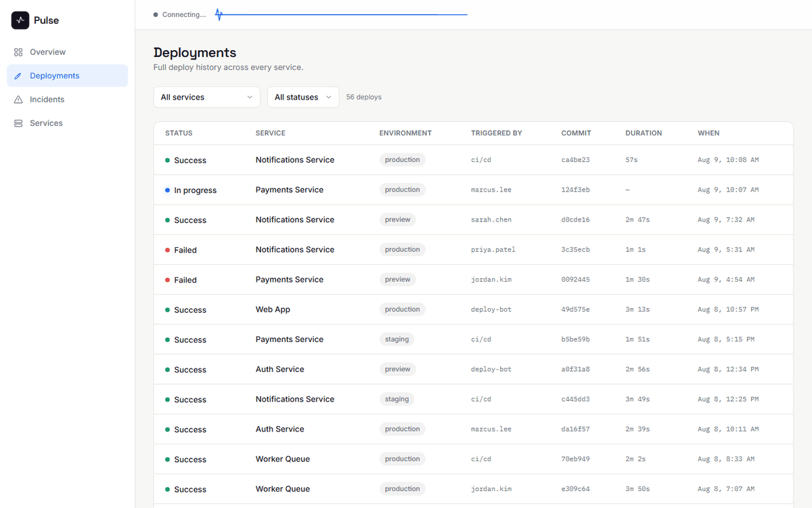
Task: Click the STATUS column header
Action: (x=179, y=133)
